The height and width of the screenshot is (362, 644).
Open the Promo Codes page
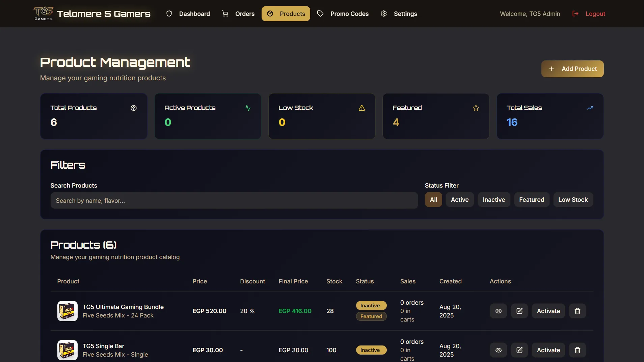click(x=343, y=14)
